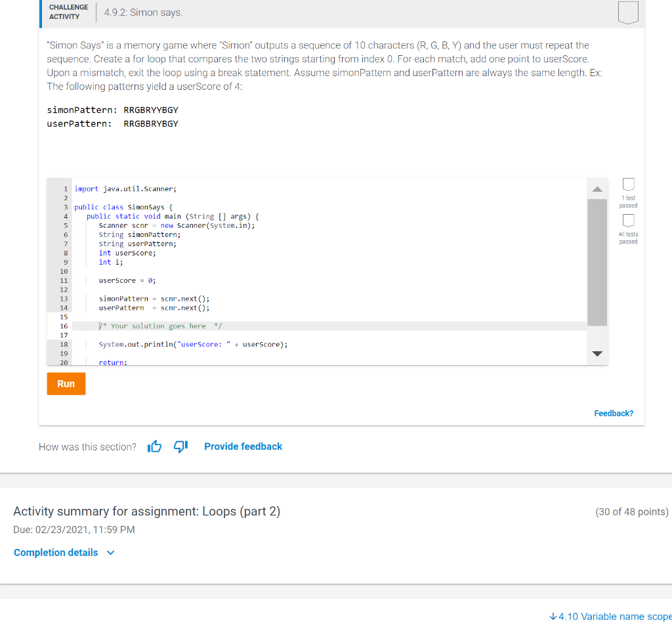Rate the section positively with thumbs up
The height and width of the screenshot is (627, 672).
[x=154, y=446]
